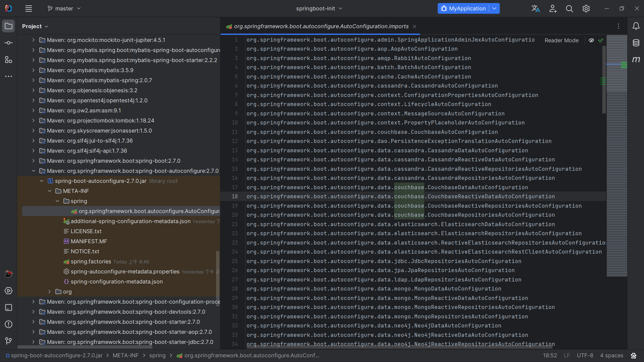Select MANIFEST.MF file
This screenshot has width=644, height=362.
coord(89,241)
